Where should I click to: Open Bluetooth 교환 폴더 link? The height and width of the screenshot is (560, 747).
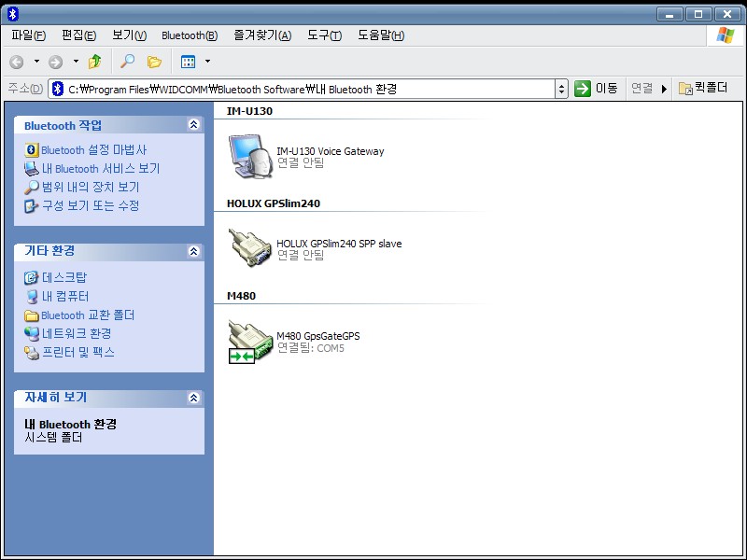coord(88,315)
